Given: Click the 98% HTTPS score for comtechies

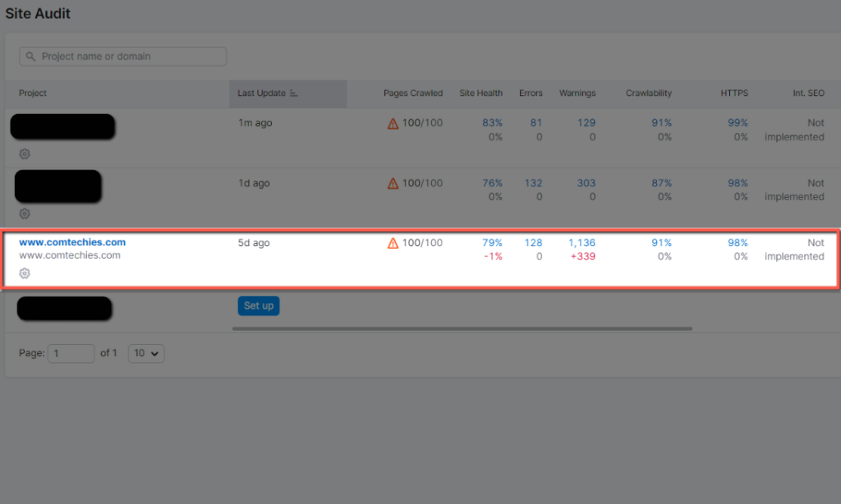Looking at the screenshot, I should coord(737,242).
